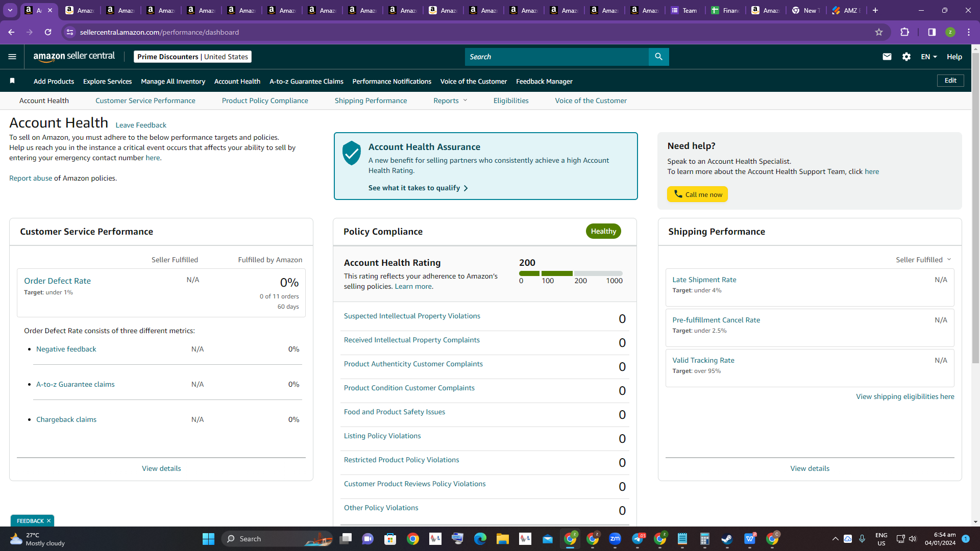Open Explore Services menu item

(x=107, y=81)
